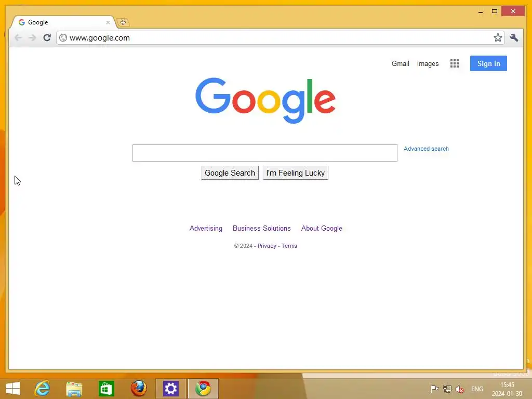
Task: Click the Google search text box
Action: pyautogui.click(x=264, y=153)
